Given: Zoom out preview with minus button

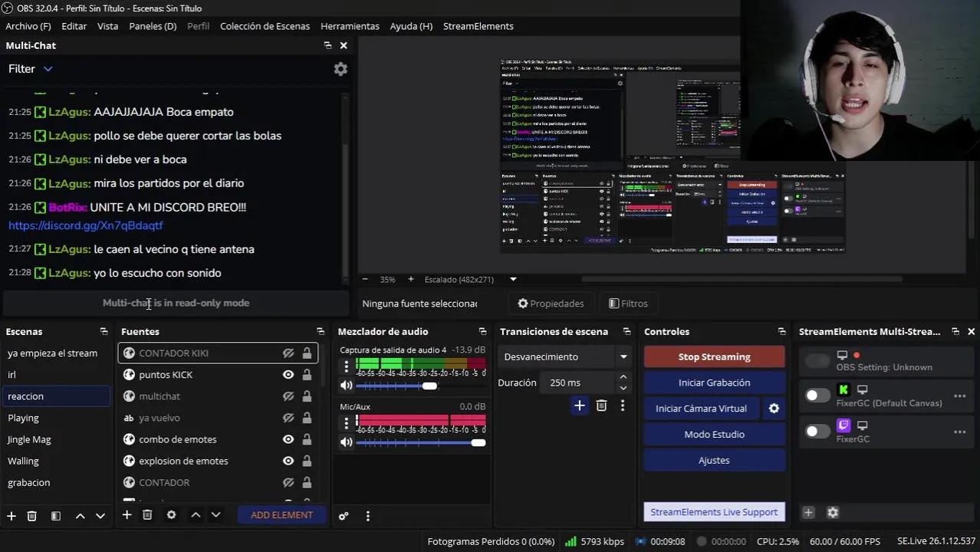Looking at the screenshot, I should coord(365,279).
